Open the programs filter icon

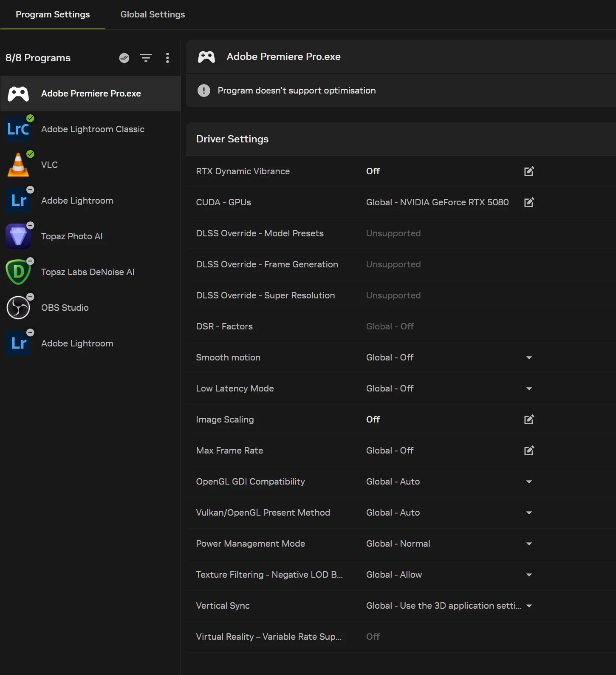(146, 58)
